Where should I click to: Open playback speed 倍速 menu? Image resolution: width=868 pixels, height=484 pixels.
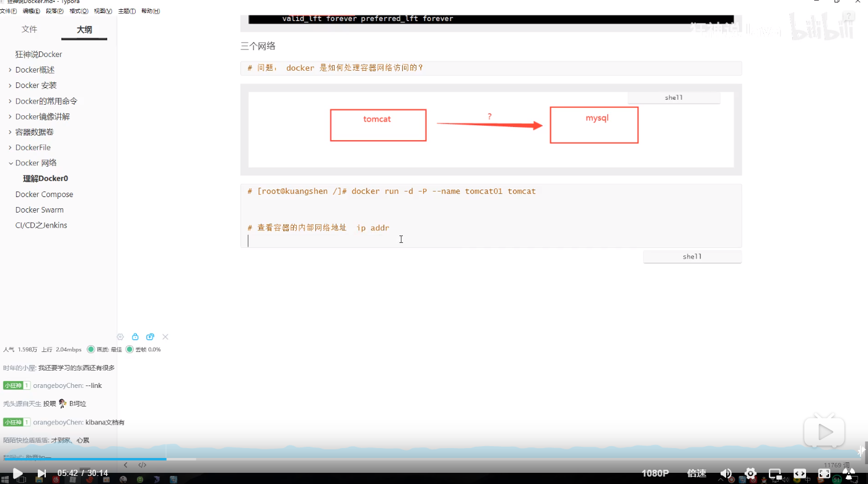(696, 473)
